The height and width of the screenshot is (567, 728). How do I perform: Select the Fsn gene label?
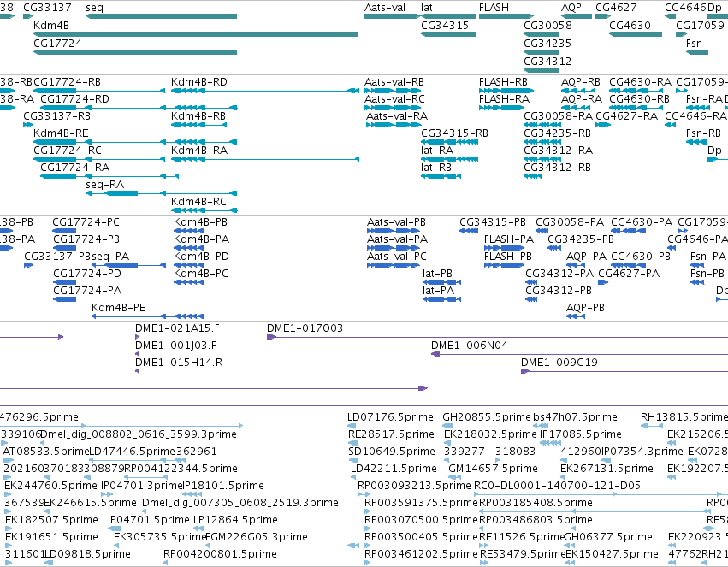point(694,43)
